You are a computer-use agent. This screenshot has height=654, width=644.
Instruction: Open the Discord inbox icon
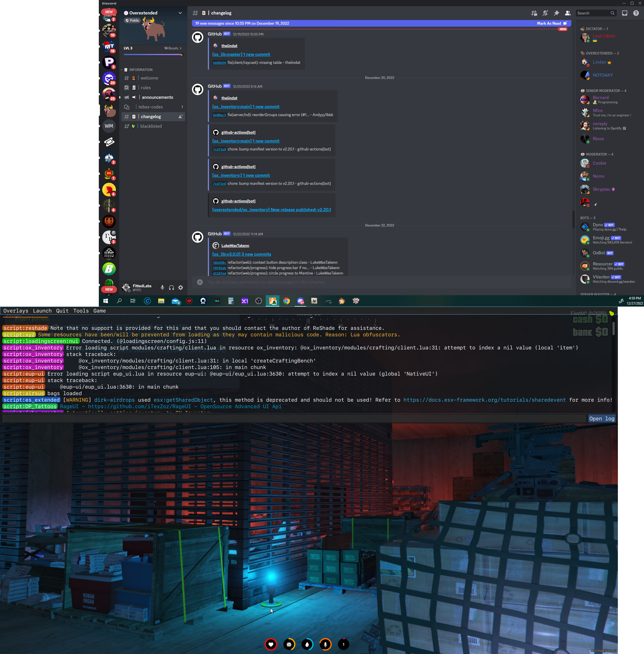625,13
